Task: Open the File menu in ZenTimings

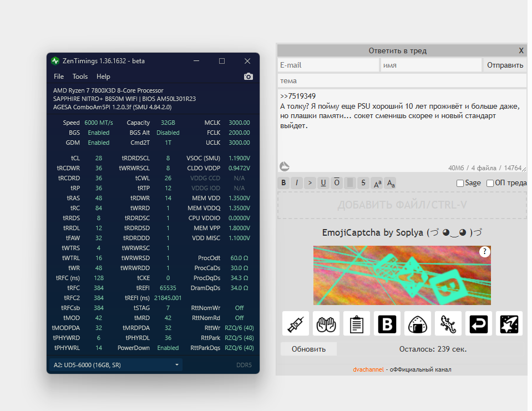Action: pyautogui.click(x=59, y=77)
